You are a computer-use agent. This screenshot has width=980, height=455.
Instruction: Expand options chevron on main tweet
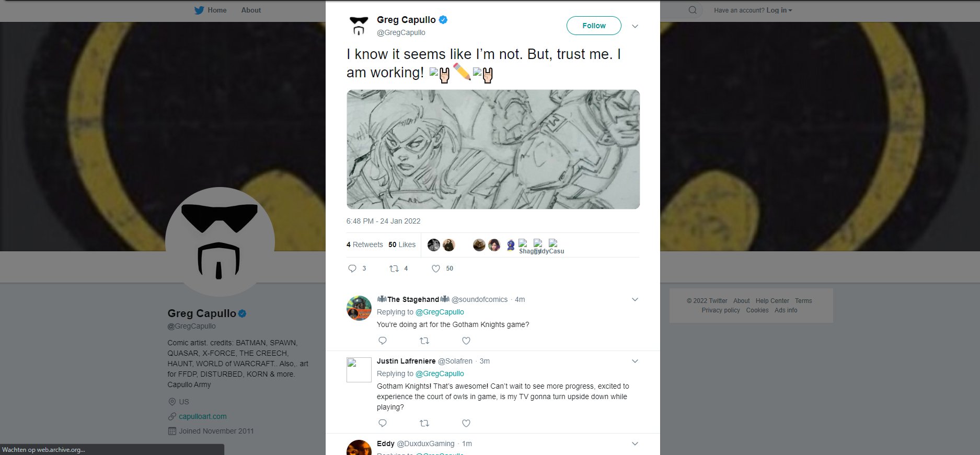pyautogui.click(x=635, y=26)
